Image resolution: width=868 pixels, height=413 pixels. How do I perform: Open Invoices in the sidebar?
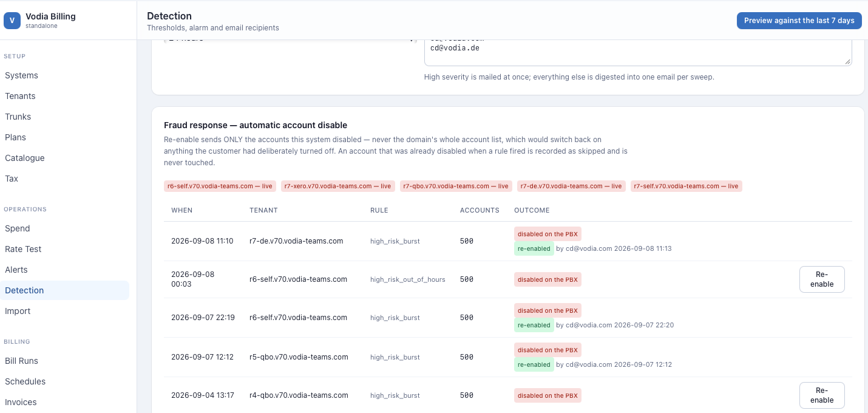pyautogui.click(x=21, y=402)
